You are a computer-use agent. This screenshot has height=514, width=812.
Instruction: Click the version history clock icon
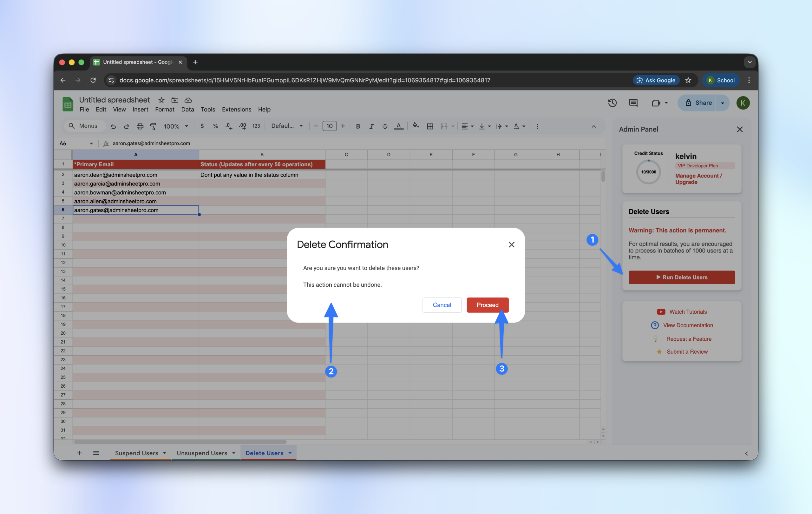(612, 103)
